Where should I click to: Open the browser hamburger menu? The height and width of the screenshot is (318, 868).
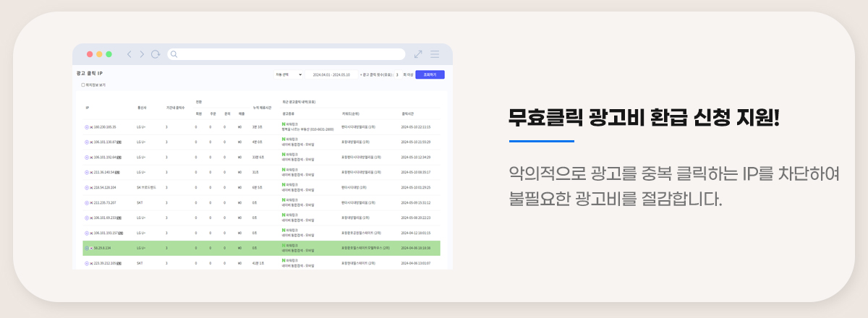point(435,54)
